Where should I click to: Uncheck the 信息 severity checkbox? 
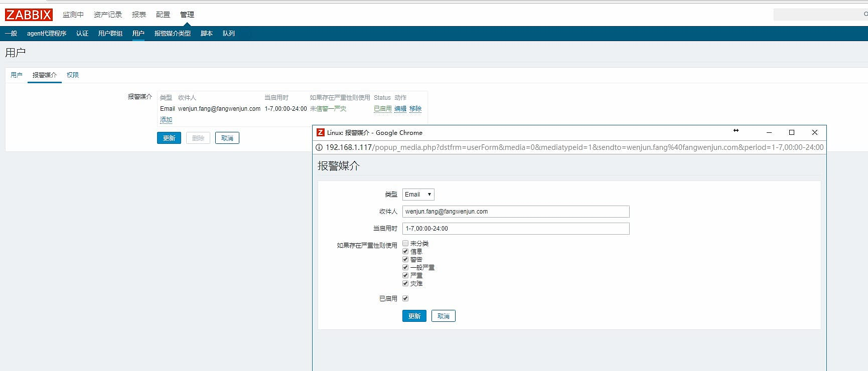tap(405, 251)
